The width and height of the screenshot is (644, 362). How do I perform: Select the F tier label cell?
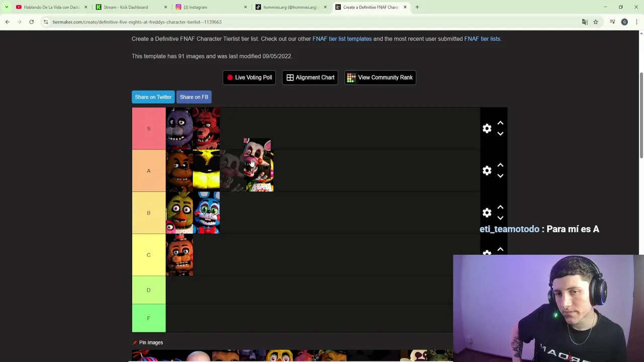pyautogui.click(x=148, y=318)
